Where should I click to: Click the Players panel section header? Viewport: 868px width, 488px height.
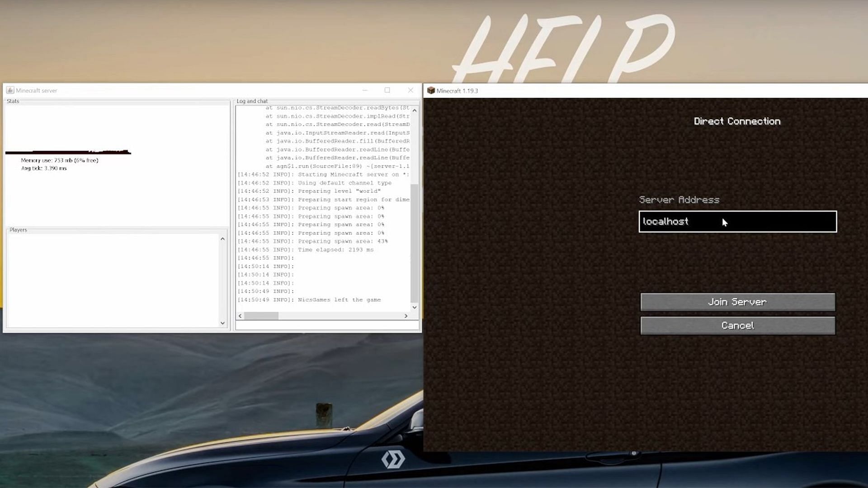coord(18,230)
